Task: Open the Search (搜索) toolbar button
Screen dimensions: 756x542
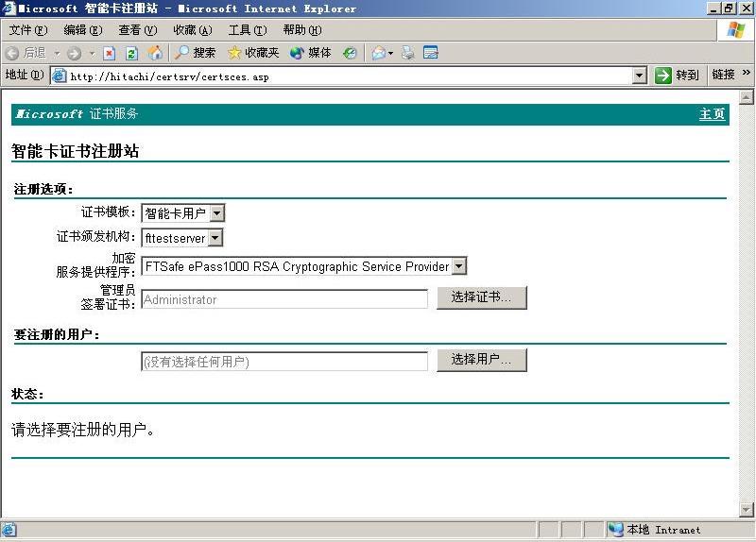Action: click(x=196, y=53)
